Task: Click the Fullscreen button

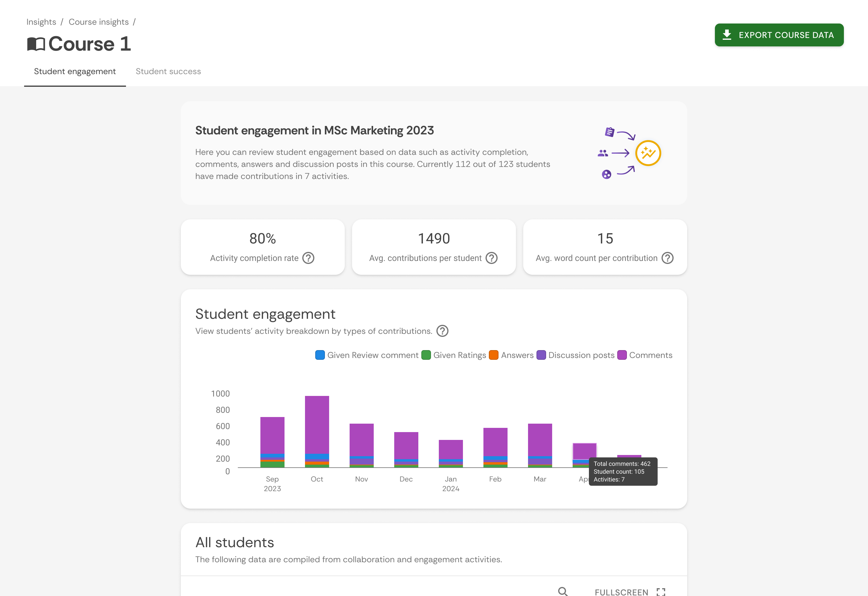Action: click(x=630, y=592)
